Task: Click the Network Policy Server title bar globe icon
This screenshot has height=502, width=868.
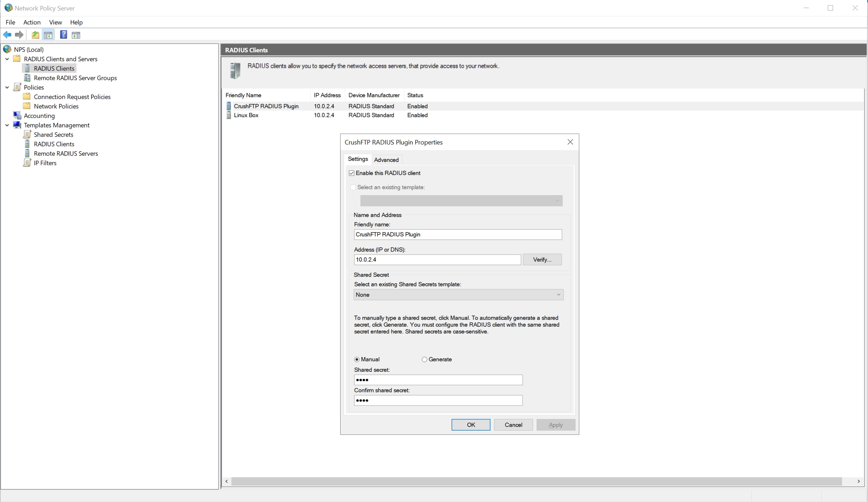Action: (8, 8)
